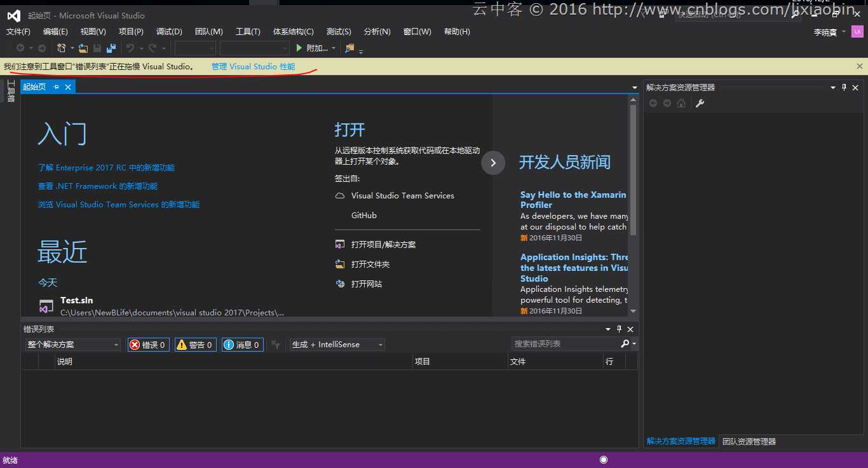Click the save all toolbar icon
Screen dimensions: 868x468
pyautogui.click(x=111, y=48)
